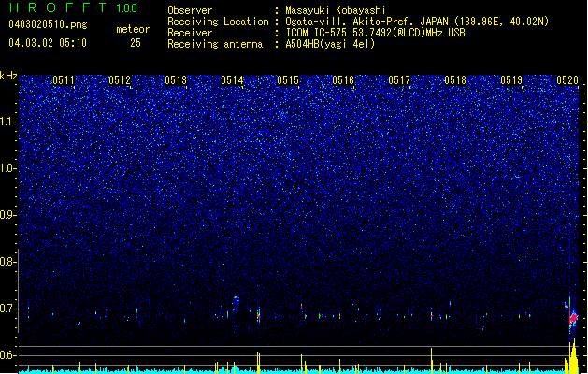Click the Receiving antenna label

215,44
